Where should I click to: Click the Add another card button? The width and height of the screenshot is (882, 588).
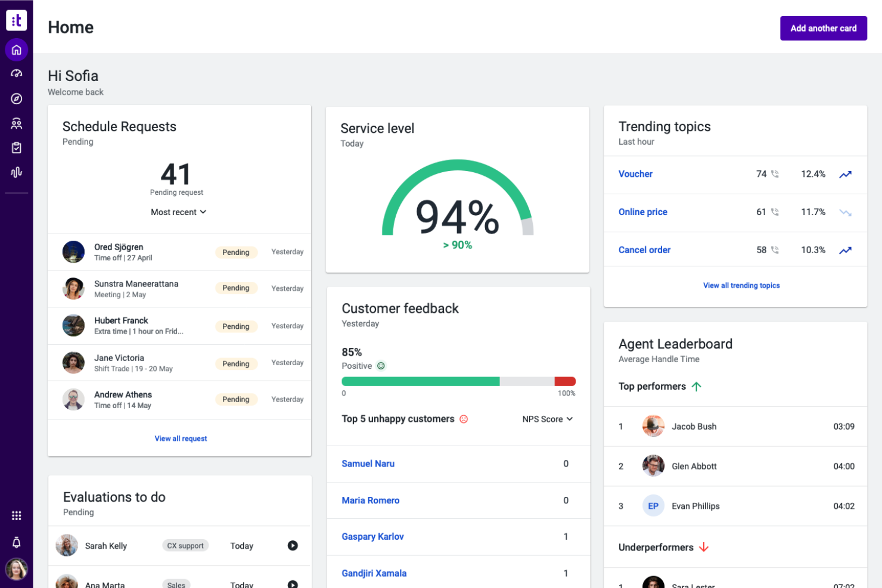coord(824,28)
